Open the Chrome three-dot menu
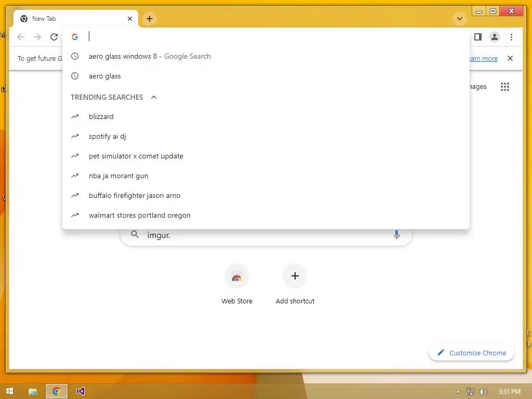The height and width of the screenshot is (399, 532). tap(511, 37)
